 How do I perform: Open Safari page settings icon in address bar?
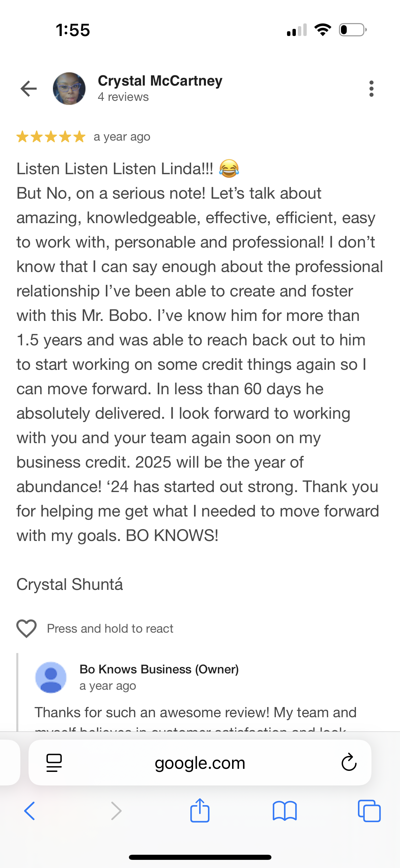[x=54, y=763]
